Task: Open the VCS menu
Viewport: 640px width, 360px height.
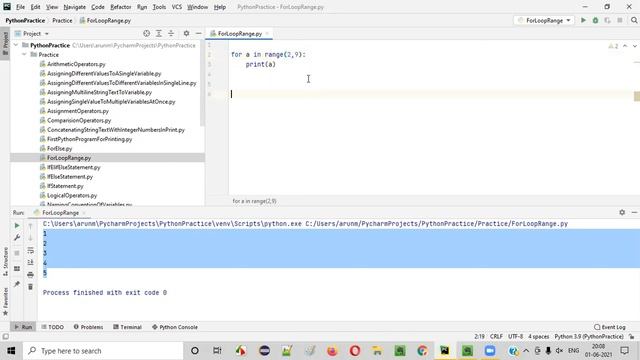Action: (176, 7)
